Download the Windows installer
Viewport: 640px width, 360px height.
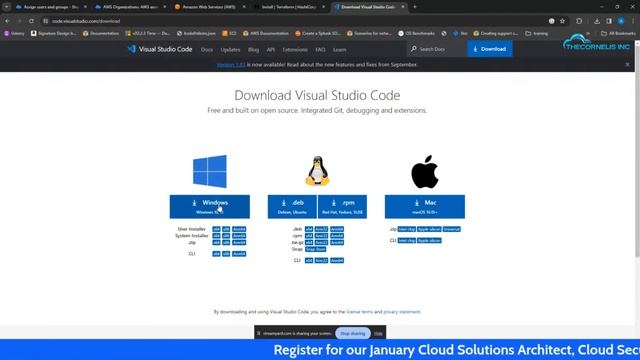point(210,207)
